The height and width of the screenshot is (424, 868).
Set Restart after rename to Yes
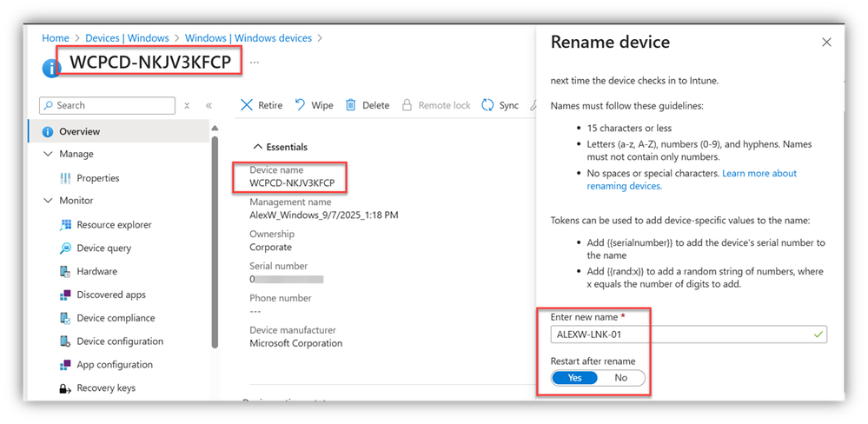[574, 377]
